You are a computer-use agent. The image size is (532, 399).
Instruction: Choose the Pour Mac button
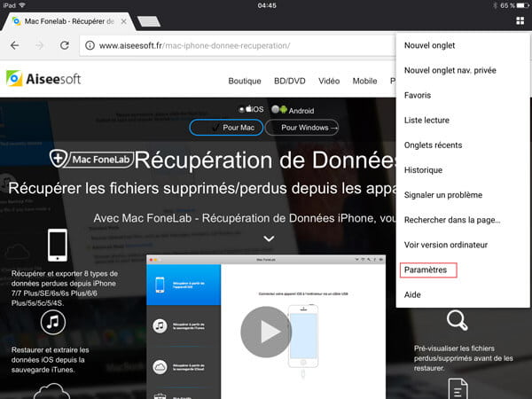click(x=226, y=128)
